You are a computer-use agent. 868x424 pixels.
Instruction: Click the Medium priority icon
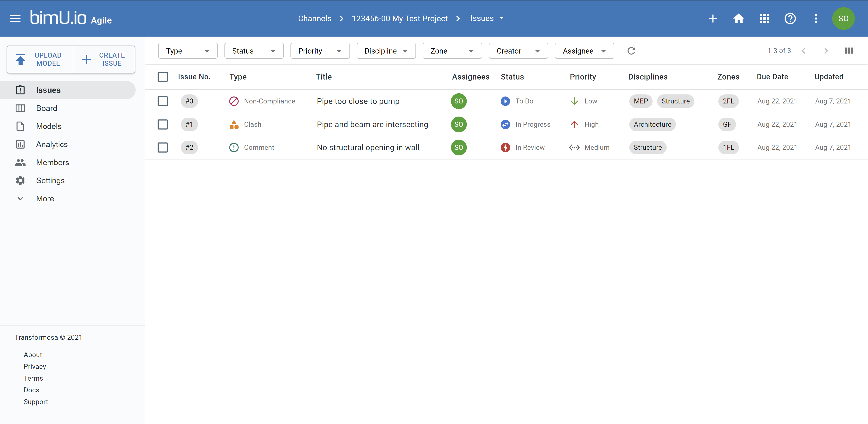click(574, 148)
